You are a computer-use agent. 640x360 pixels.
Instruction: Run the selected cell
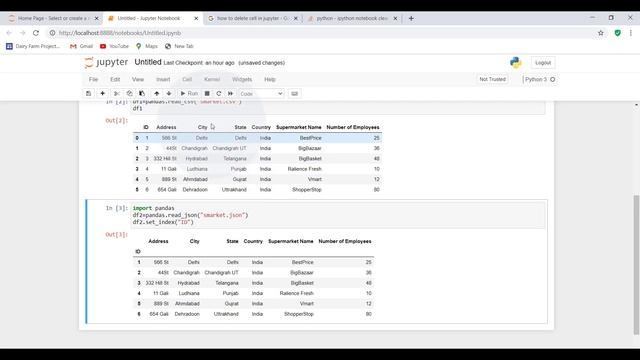tap(189, 93)
